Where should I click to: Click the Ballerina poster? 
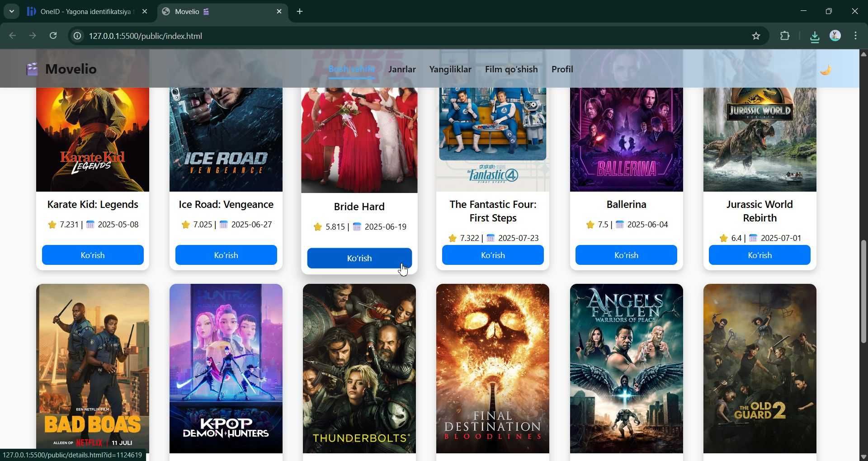tap(626, 140)
